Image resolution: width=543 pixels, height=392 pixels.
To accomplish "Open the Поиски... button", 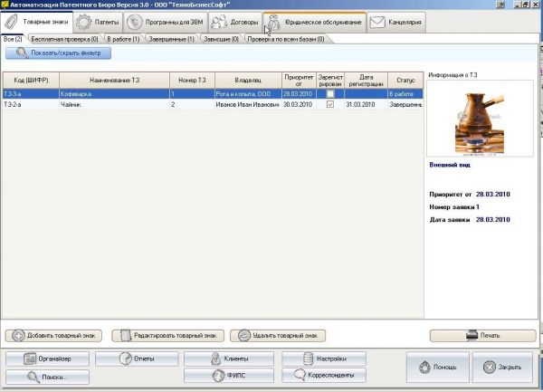I will [47, 377].
